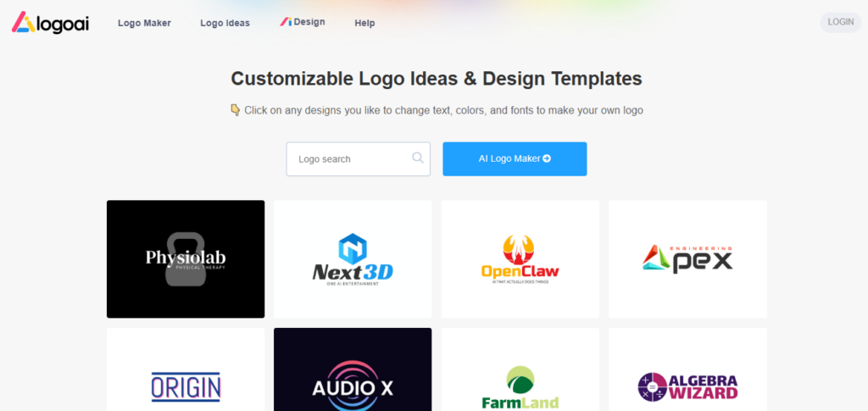Choose the OpenClaw logo template
Image resolution: width=868 pixels, height=411 pixels.
click(x=520, y=258)
